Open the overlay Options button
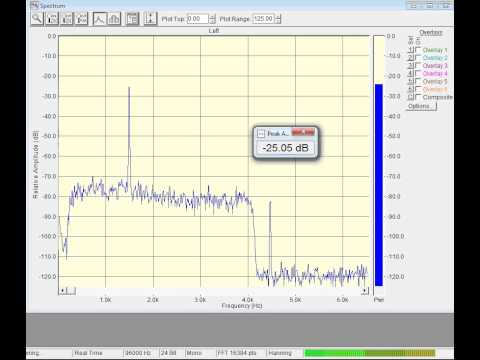Image resolution: width=480 pixels, height=360 pixels. click(422, 106)
